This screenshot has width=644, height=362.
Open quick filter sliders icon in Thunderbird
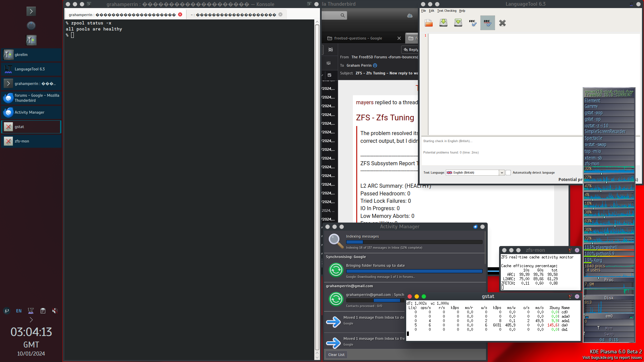click(329, 63)
